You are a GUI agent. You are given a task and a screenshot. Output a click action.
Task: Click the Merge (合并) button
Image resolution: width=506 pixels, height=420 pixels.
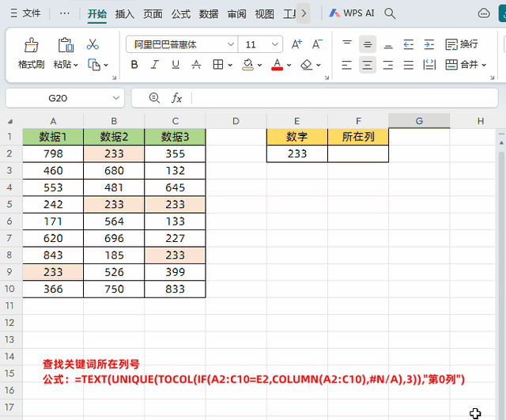[x=462, y=65]
